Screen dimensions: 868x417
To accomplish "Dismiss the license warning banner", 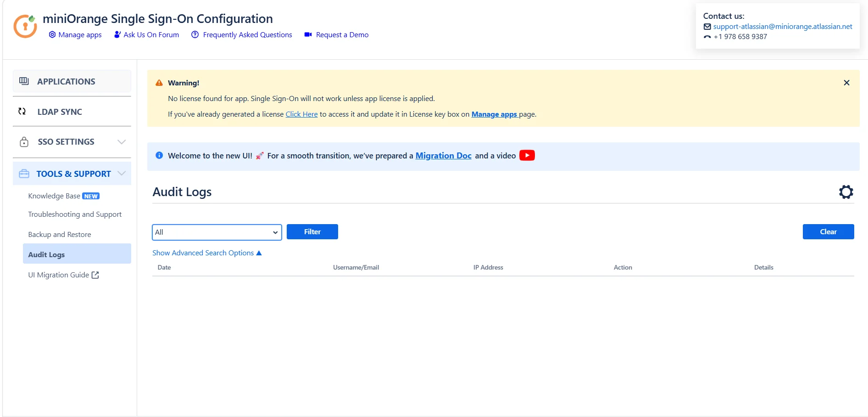I will click(846, 83).
